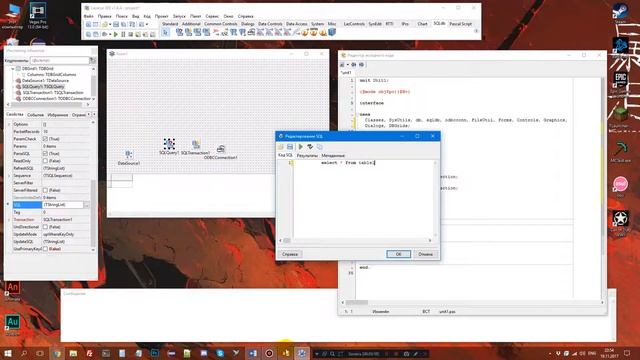
Task: Click the component tree horizontal scrollbar
Action: click(47, 105)
